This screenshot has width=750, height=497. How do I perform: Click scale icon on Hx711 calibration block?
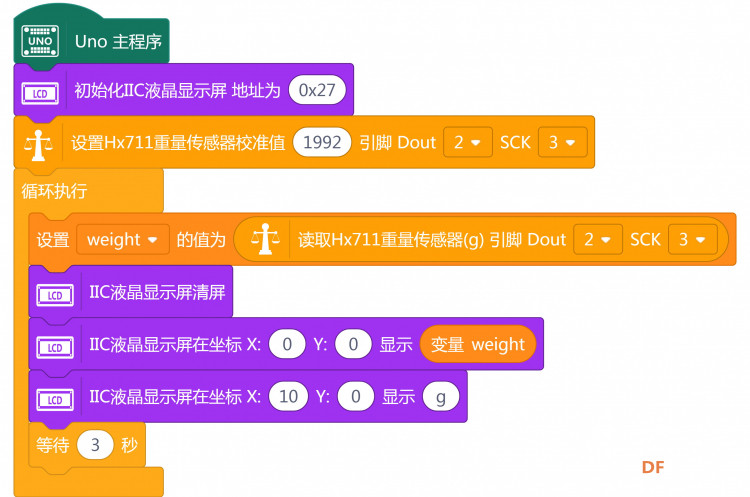coord(38,144)
